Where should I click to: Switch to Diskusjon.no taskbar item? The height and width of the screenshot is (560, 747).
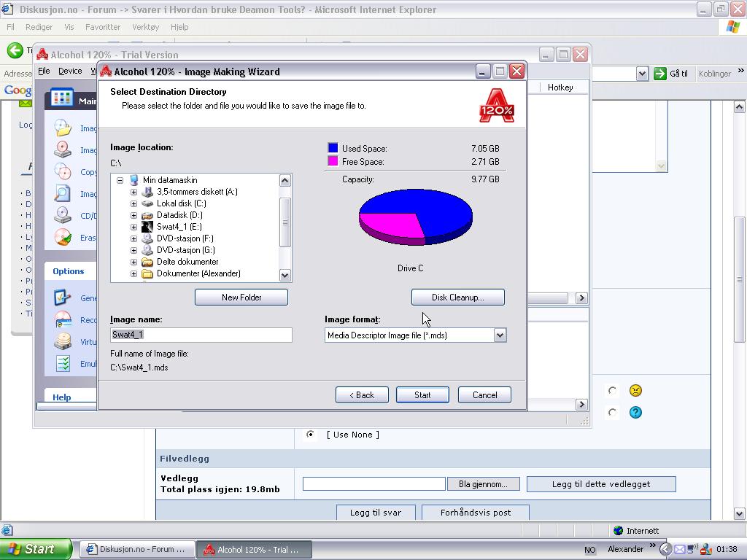coord(136,549)
